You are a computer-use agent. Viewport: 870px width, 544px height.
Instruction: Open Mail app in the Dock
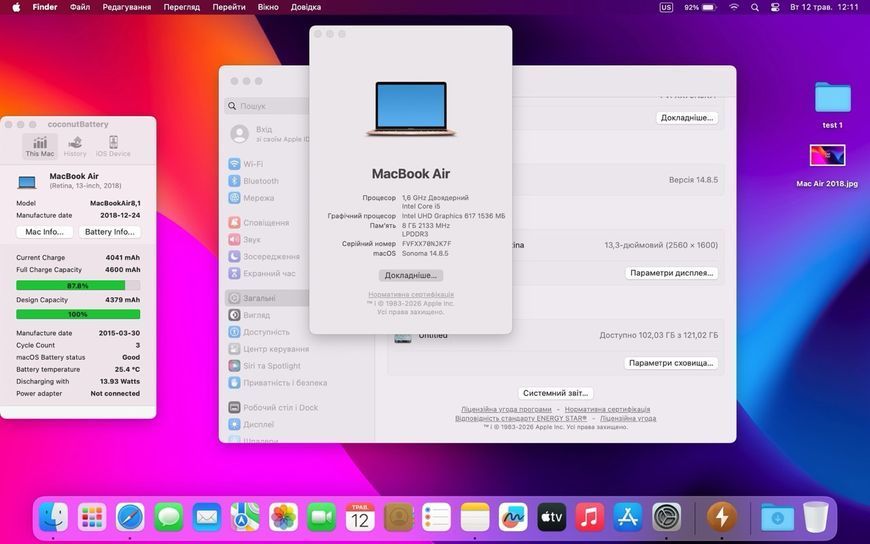click(x=207, y=517)
